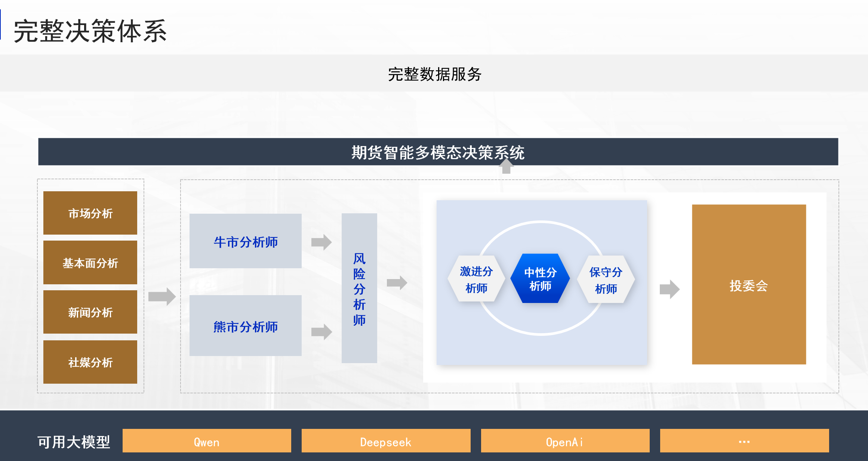Click arrow right of 熊市分析师 box

point(321,331)
